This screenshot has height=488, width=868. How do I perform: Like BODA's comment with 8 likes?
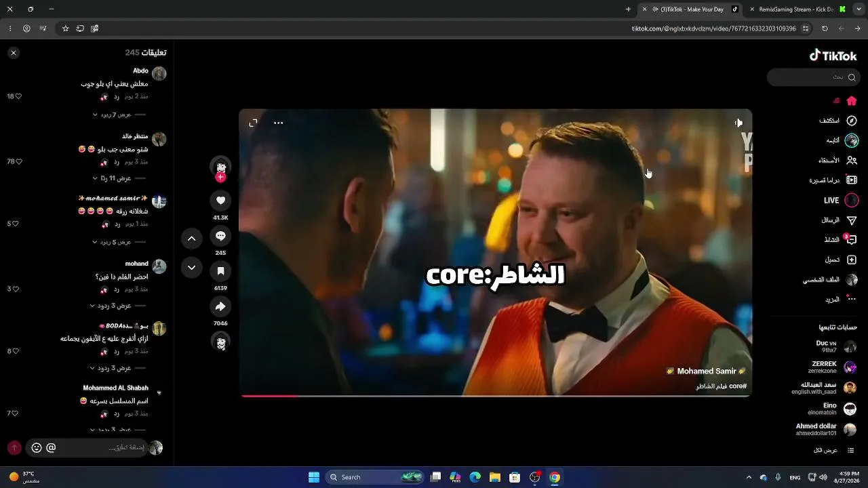16,351
